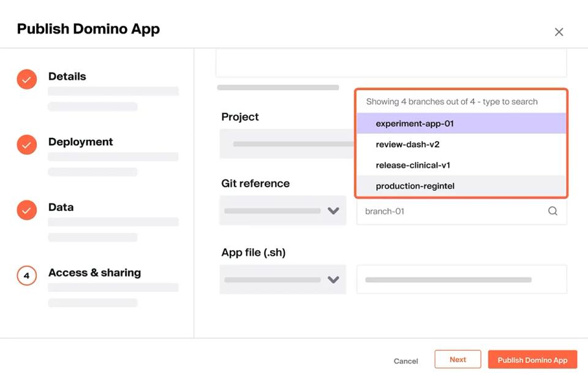The height and width of the screenshot is (382, 588).
Task: Expand the Project selector field
Action: point(282,143)
